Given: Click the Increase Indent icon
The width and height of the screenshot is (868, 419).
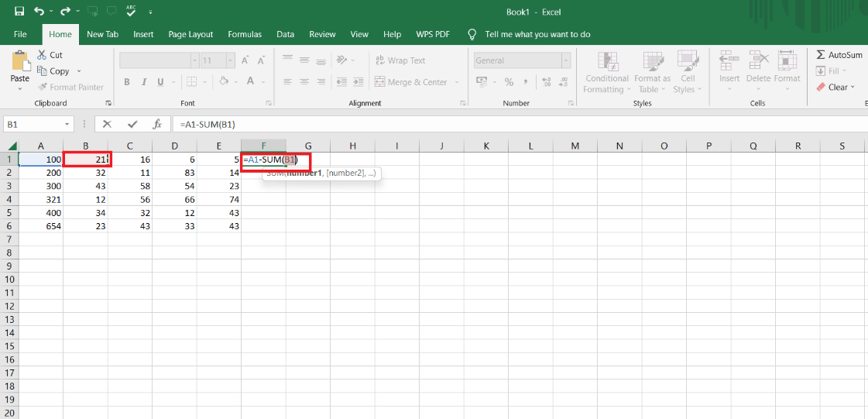Looking at the screenshot, I should (359, 82).
